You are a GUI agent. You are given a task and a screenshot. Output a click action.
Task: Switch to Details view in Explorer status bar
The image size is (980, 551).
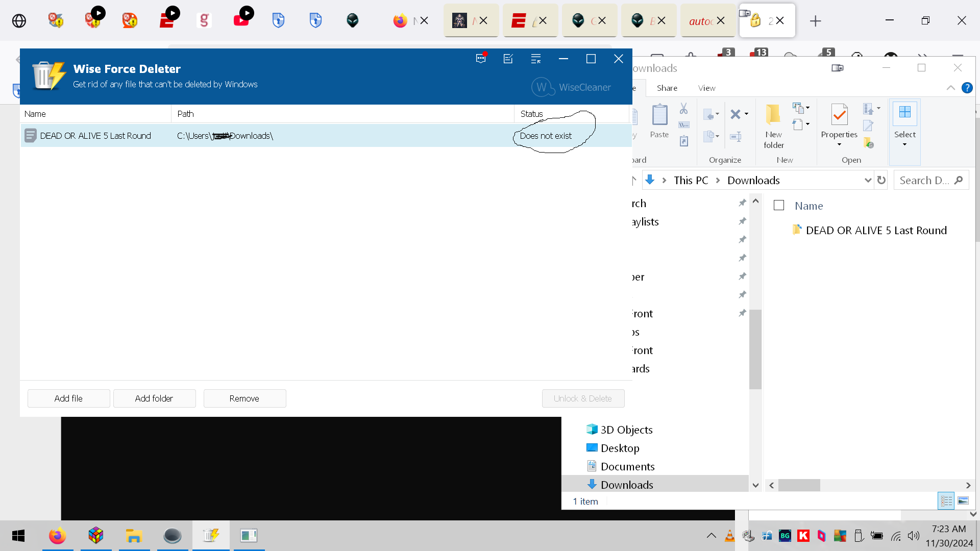(x=946, y=501)
